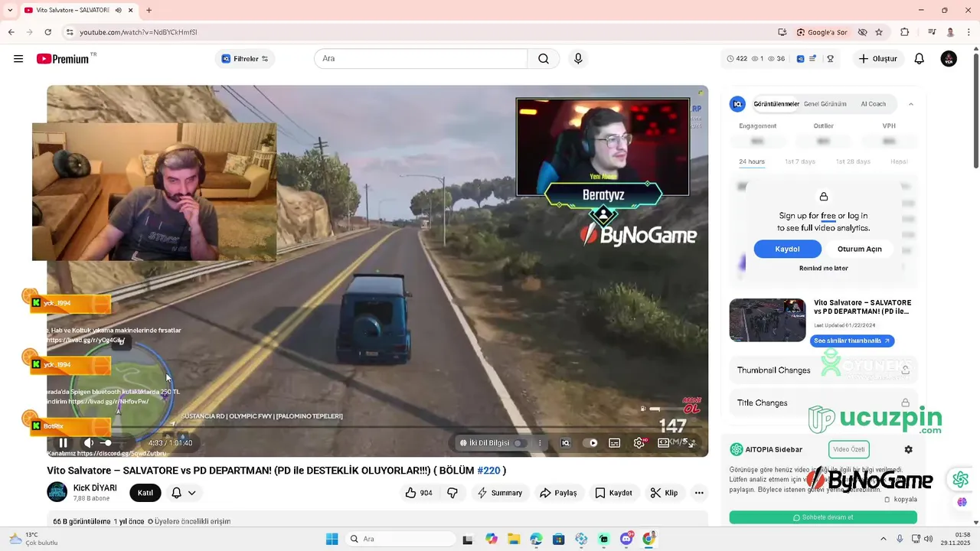Open the #220 hashtag link
The image size is (980, 551).
488,471
